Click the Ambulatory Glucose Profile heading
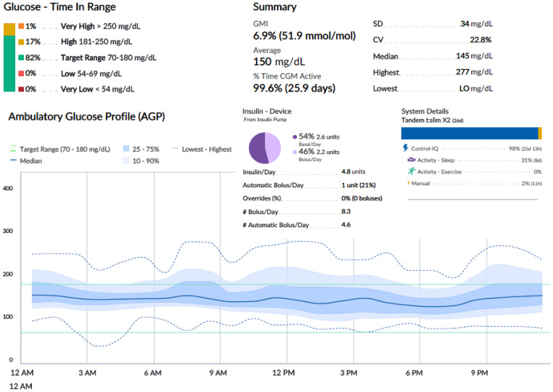The image size is (553, 392). click(x=87, y=117)
